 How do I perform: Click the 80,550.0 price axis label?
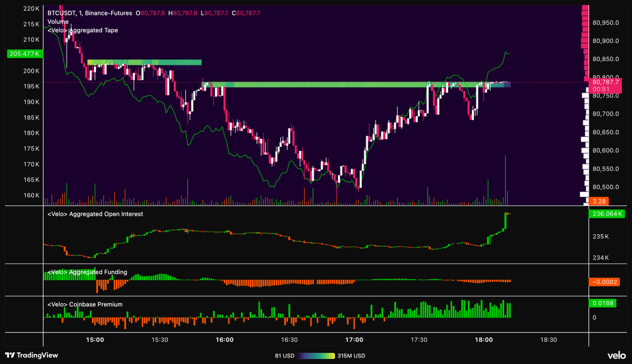click(x=606, y=169)
